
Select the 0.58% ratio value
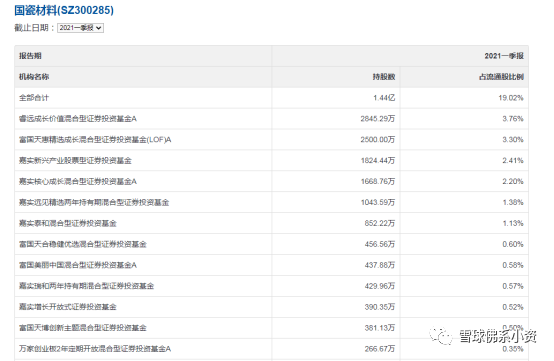(x=513, y=265)
